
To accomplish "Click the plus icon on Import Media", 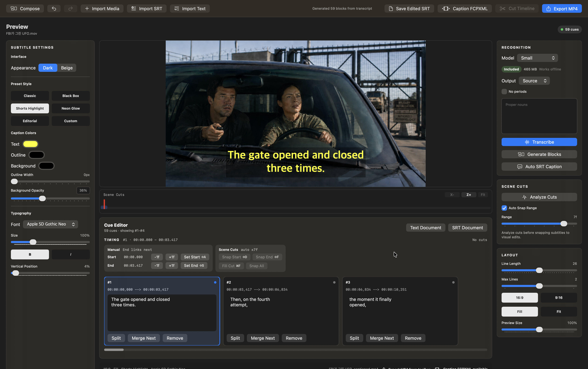I will [x=87, y=9].
